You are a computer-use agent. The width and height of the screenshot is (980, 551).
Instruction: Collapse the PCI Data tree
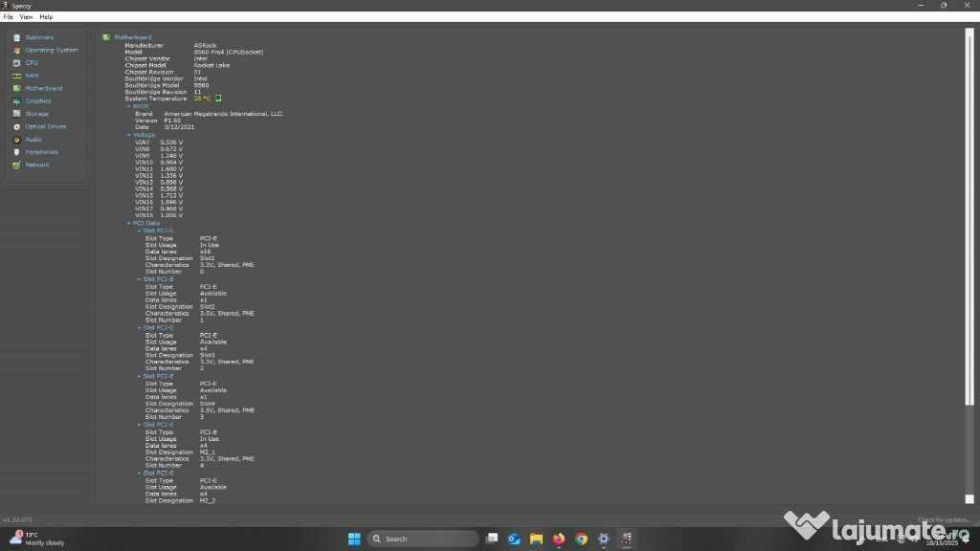coord(130,223)
